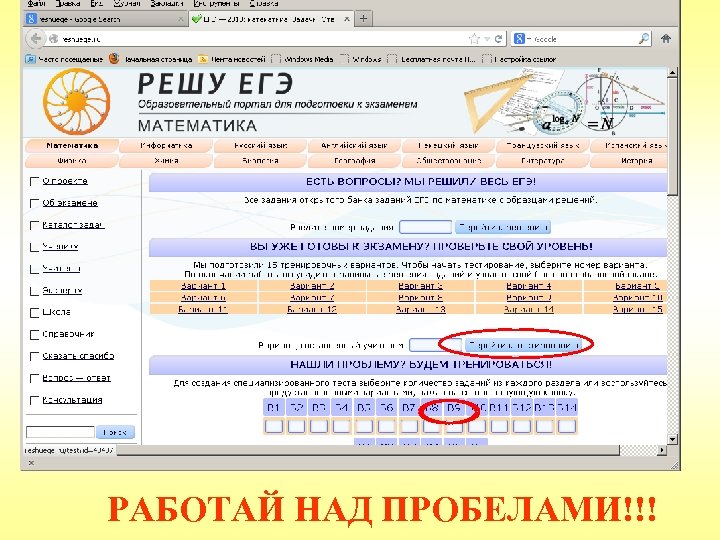The height and width of the screenshot is (540, 720).
Task: Close the bottom bar with the x icon
Action: coord(31,463)
